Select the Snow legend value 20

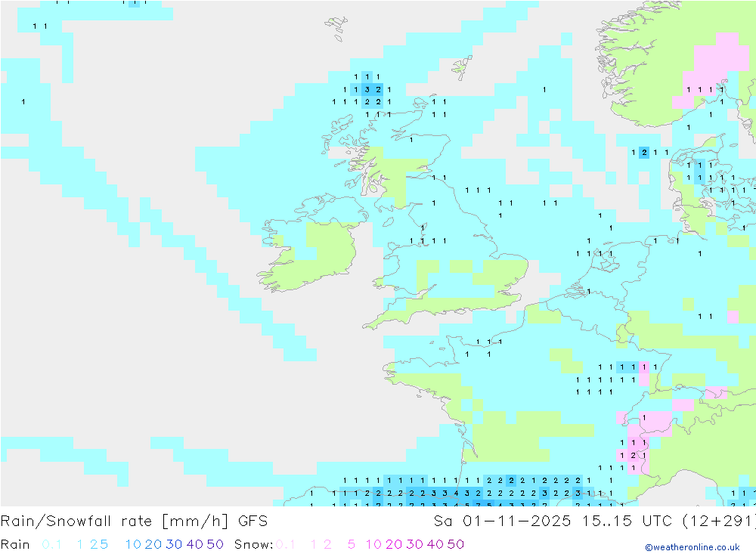pyautogui.click(x=394, y=544)
